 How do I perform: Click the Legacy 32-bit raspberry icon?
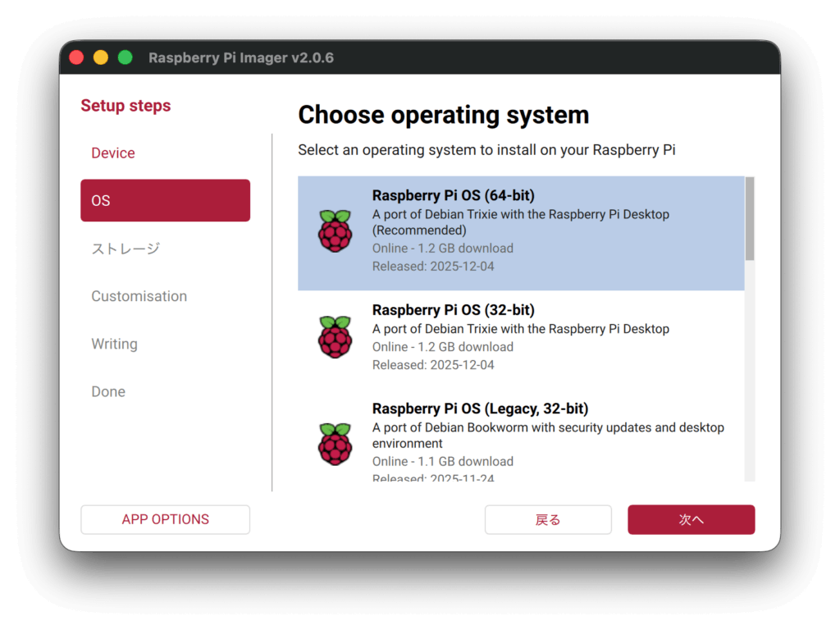point(335,444)
